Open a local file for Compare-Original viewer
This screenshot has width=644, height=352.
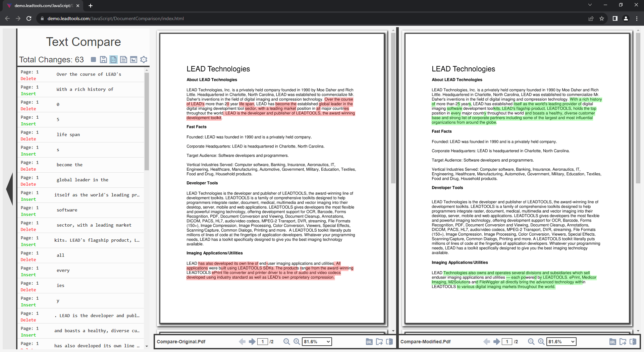tap(379, 342)
